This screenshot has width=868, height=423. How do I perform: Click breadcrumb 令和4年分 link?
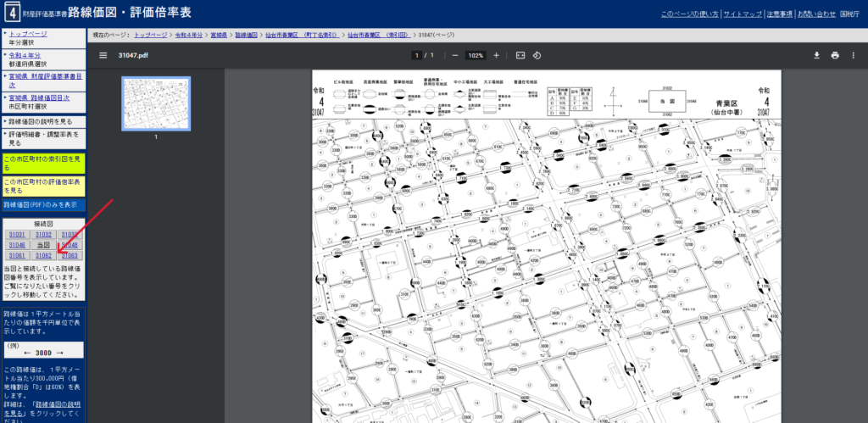click(189, 35)
